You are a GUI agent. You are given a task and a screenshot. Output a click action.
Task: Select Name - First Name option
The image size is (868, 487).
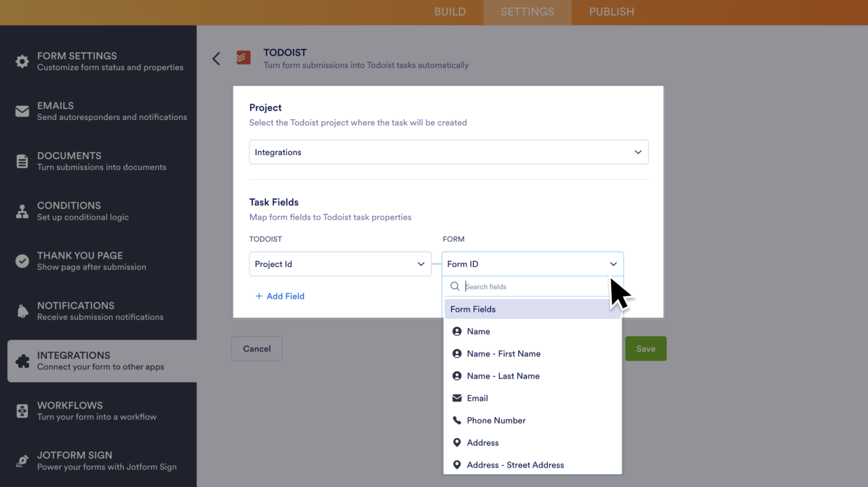532,353
